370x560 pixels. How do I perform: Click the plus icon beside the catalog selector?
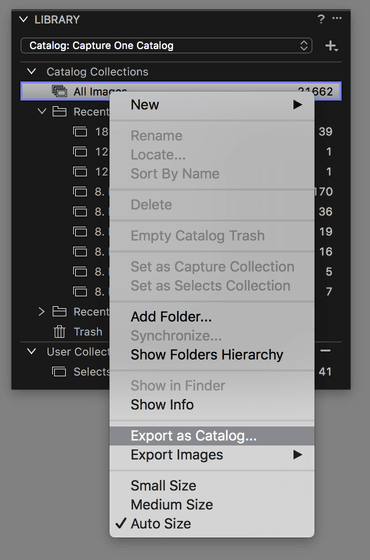331,46
